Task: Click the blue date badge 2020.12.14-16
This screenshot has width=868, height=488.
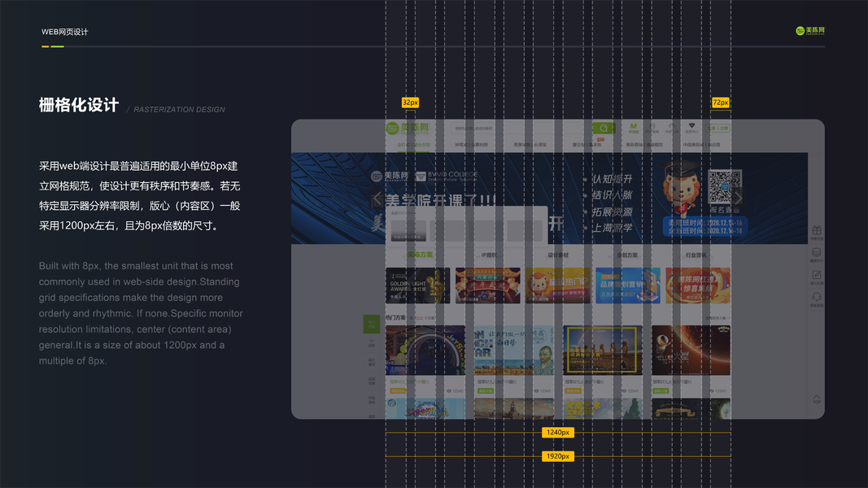Action: (705, 227)
